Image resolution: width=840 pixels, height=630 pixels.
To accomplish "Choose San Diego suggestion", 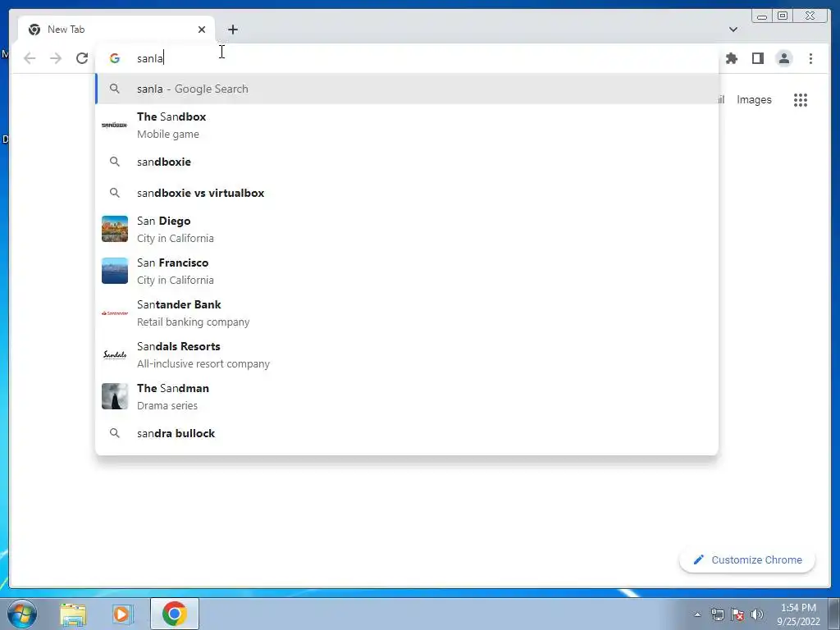I will tap(407, 230).
